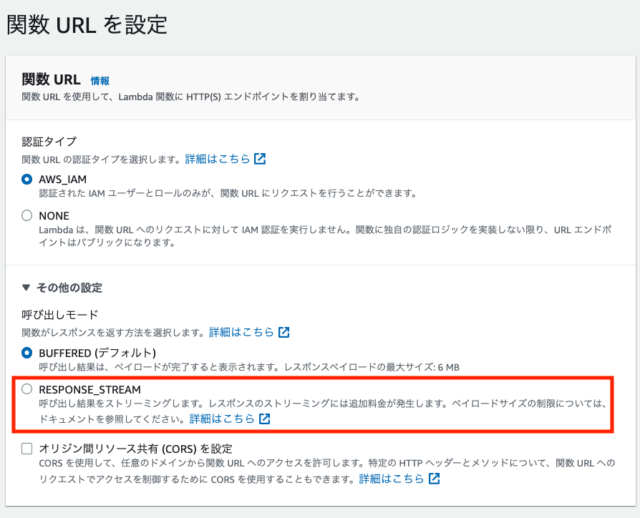Select the AWS_IAM auth type radio button
Screen dimensions: 640x518
pos(27,179)
